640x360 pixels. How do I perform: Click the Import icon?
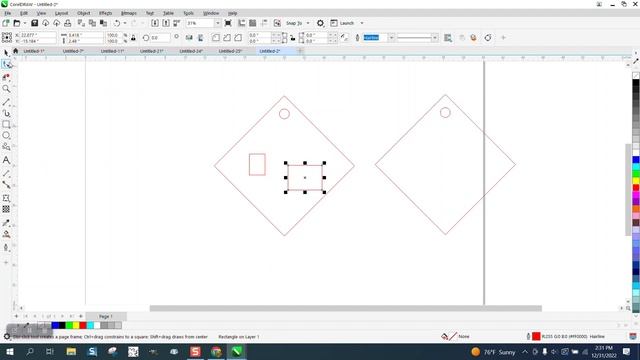pyautogui.click(x=155, y=23)
